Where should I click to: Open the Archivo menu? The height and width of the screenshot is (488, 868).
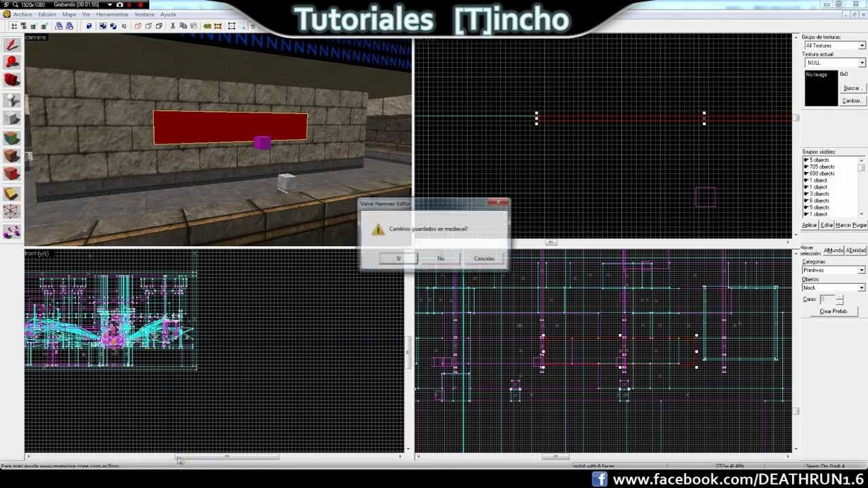[22, 14]
